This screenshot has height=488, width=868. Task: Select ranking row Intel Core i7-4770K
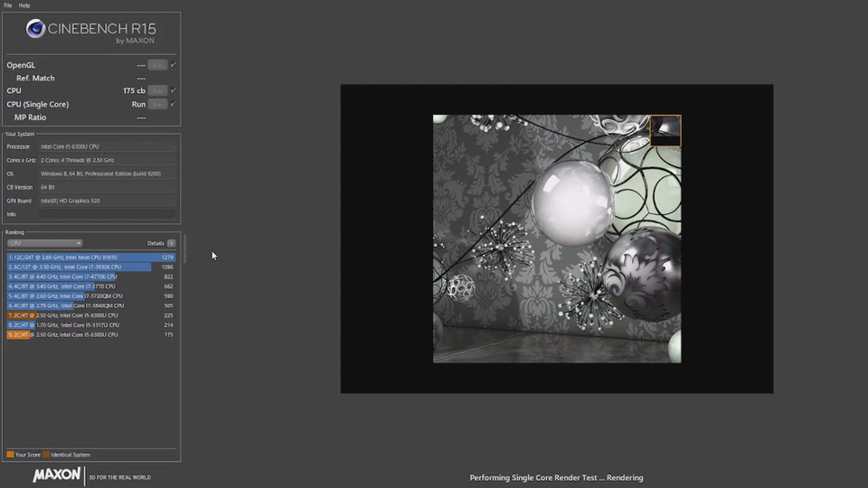[x=91, y=277]
